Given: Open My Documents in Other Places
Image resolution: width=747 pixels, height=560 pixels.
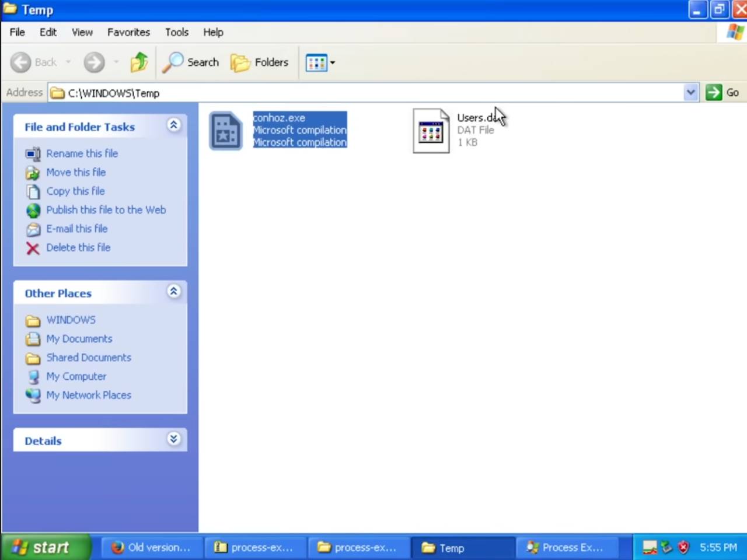Looking at the screenshot, I should pyautogui.click(x=79, y=338).
